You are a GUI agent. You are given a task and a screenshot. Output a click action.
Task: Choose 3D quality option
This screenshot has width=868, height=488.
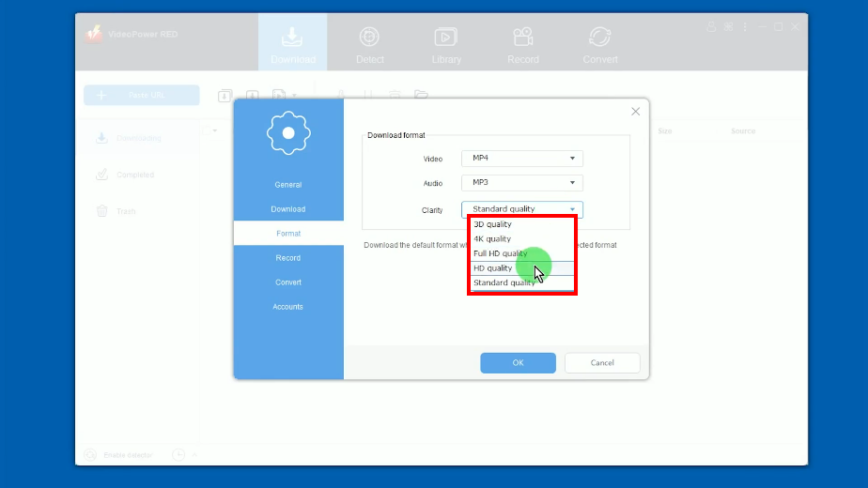[522, 224]
